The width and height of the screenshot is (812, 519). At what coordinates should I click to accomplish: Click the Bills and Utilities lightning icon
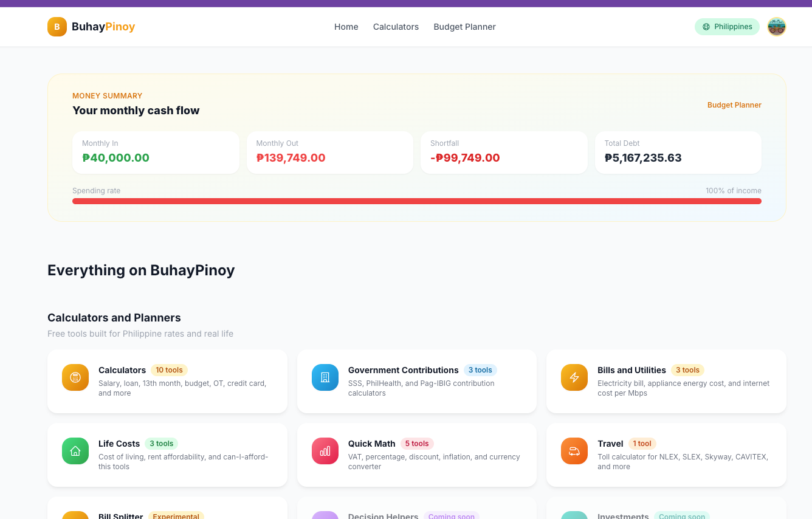tap(574, 377)
